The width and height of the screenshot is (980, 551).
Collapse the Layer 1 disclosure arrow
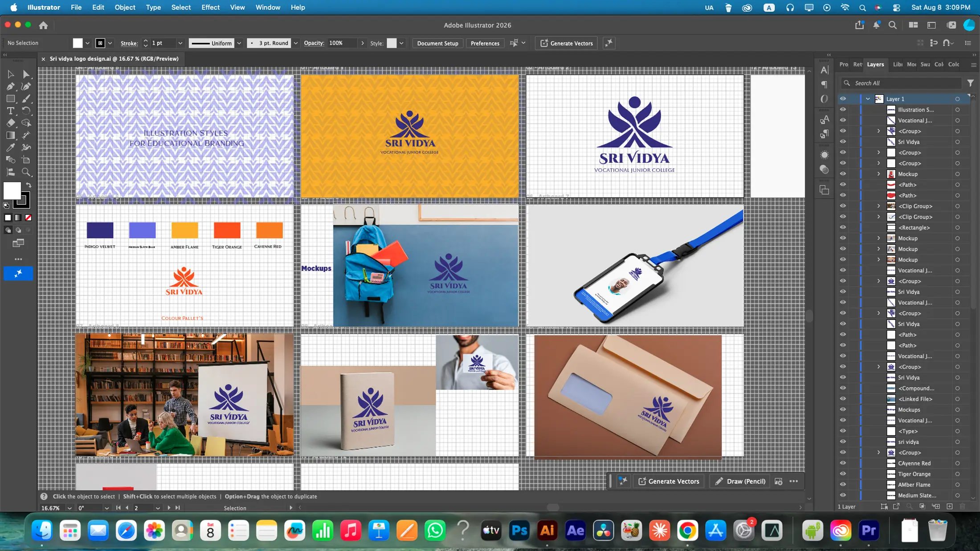tap(868, 99)
